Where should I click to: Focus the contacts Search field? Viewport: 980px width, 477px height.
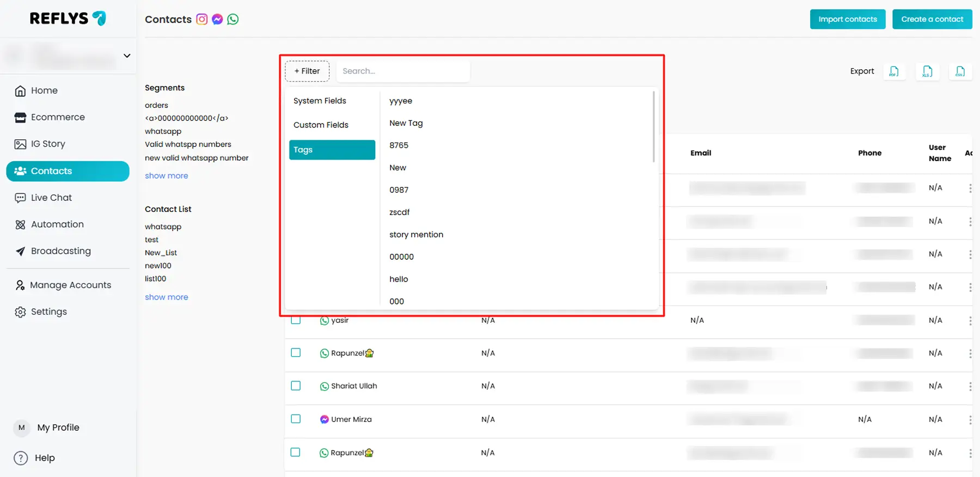point(402,71)
